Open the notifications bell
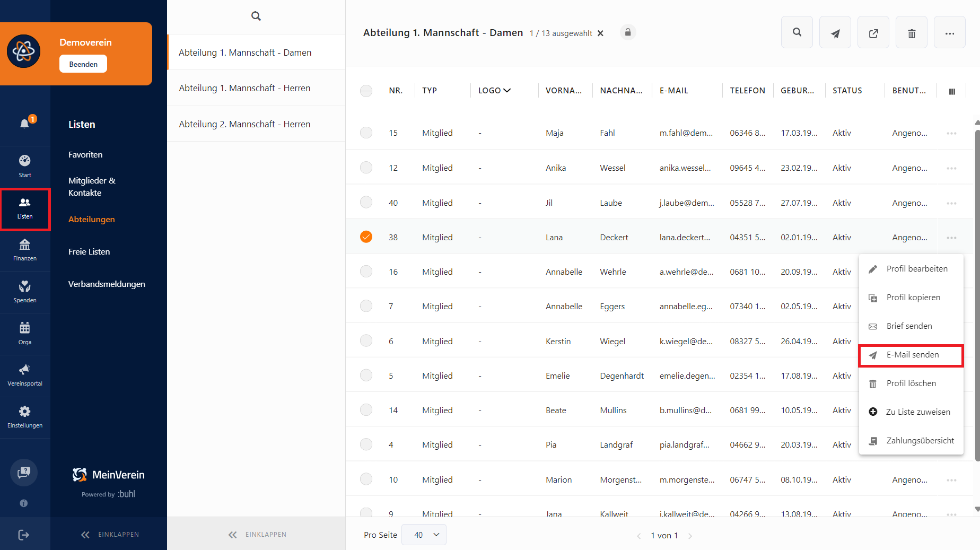The width and height of the screenshot is (980, 550). click(x=24, y=124)
